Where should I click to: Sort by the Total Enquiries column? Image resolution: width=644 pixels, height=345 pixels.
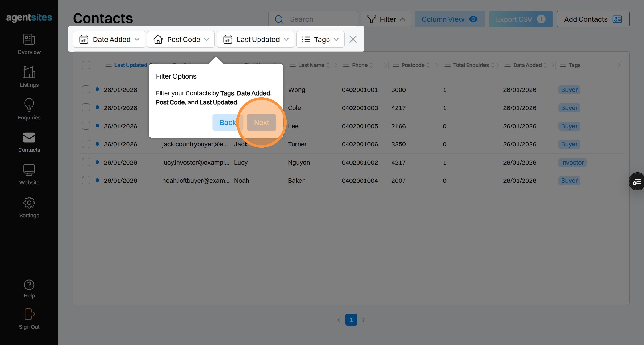[471, 65]
